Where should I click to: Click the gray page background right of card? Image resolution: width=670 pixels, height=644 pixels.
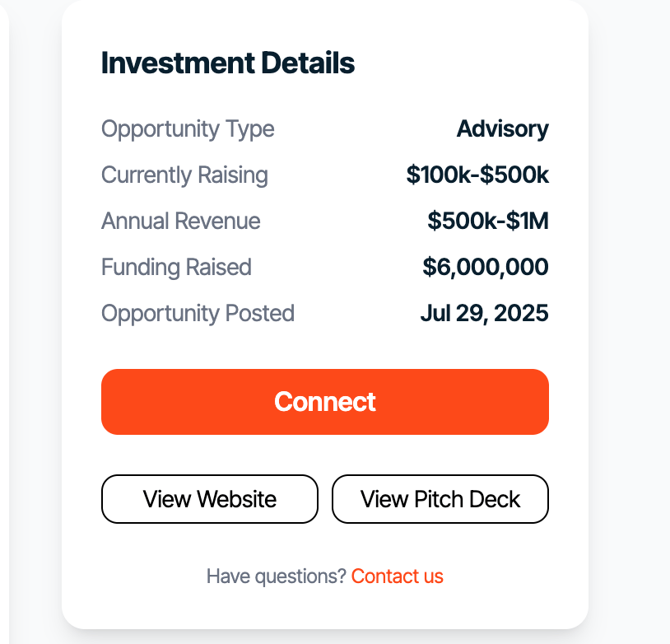coord(630,329)
